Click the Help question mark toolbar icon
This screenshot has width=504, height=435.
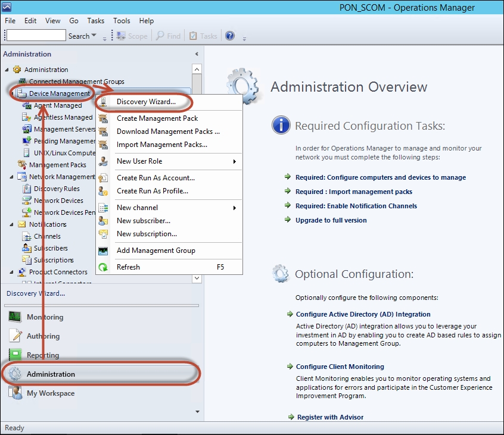tap(230, 36)
